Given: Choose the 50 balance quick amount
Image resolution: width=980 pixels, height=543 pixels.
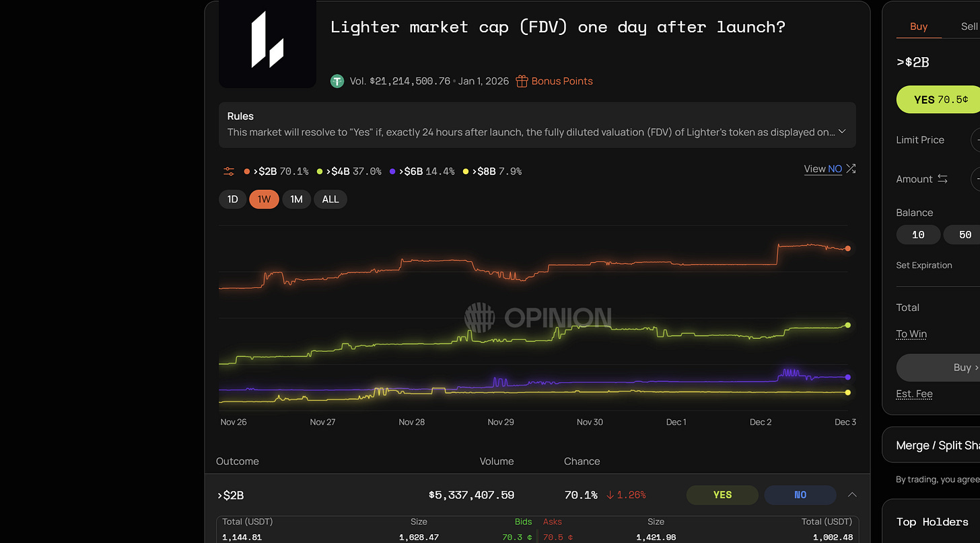Looking at the screenshot, I should (x=963, y=235).
